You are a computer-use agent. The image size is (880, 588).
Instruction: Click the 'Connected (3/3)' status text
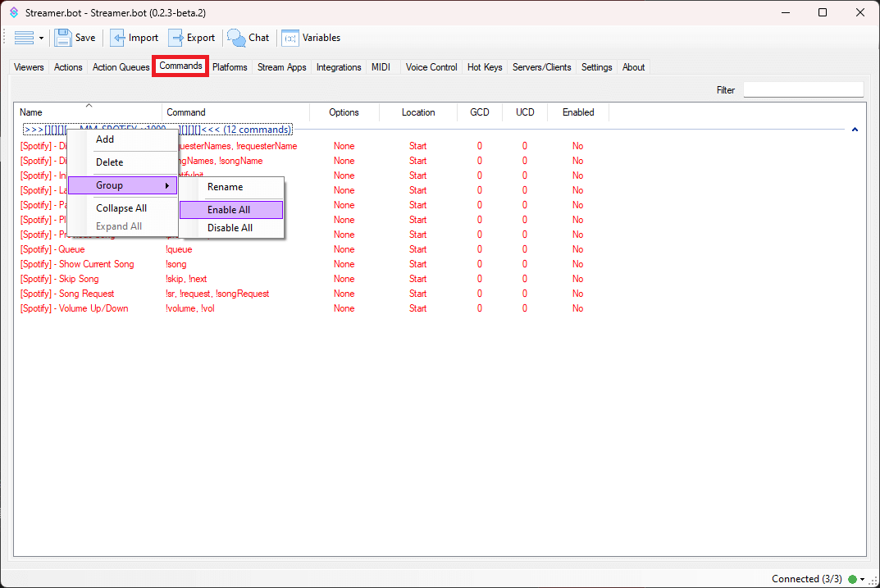coord(806,579)
